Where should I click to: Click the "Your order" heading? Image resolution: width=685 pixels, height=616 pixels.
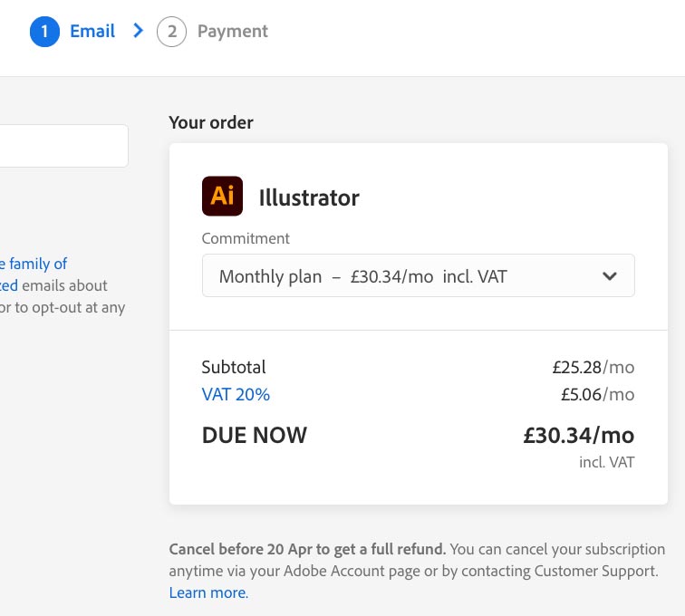click(x=211, y=122)
